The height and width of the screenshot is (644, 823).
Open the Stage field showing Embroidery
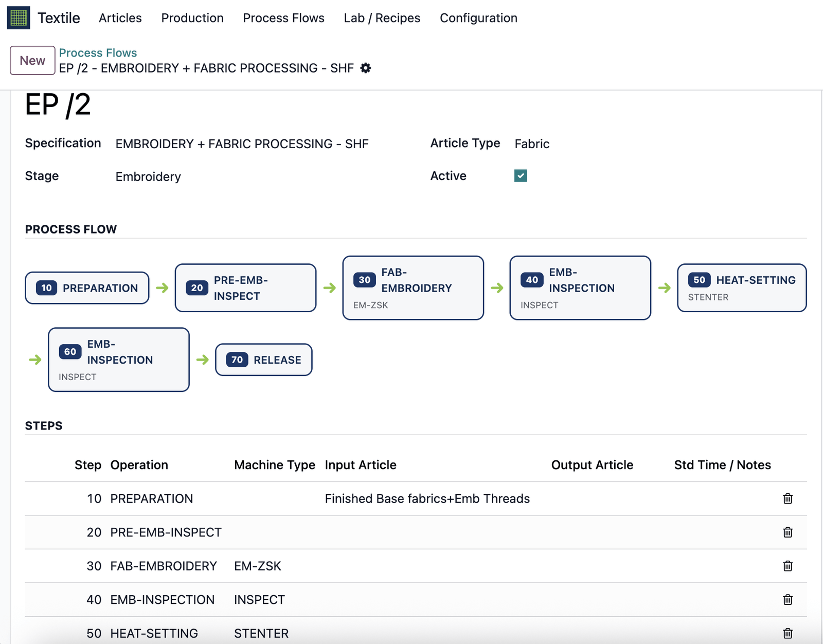pos(148,177)
